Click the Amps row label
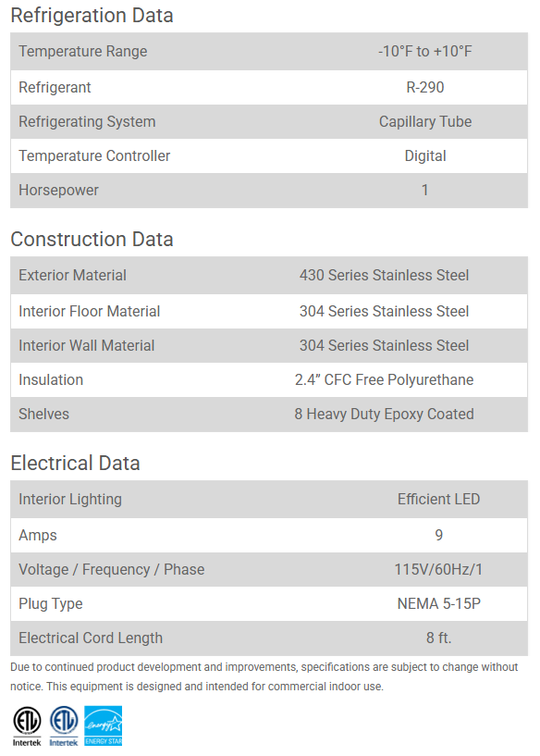540x756 pixels. pos(38,535)
